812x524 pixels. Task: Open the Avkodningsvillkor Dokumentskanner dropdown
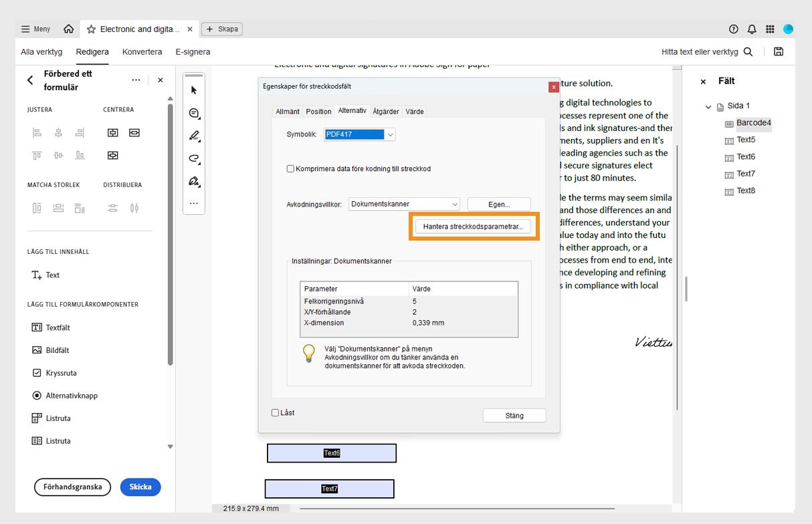pos(405,204)
